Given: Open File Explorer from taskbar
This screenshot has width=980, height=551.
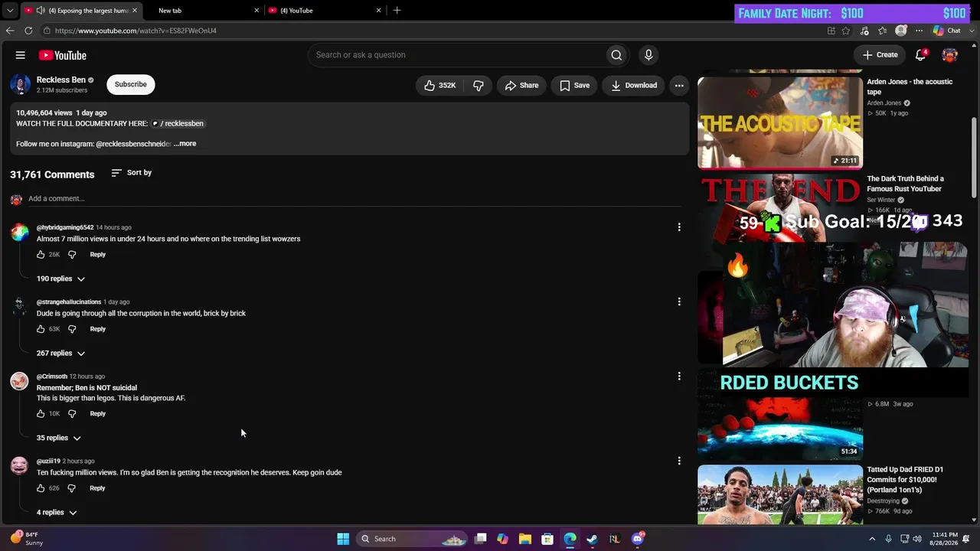Looking at the screenshot, I should pos(526,539).
